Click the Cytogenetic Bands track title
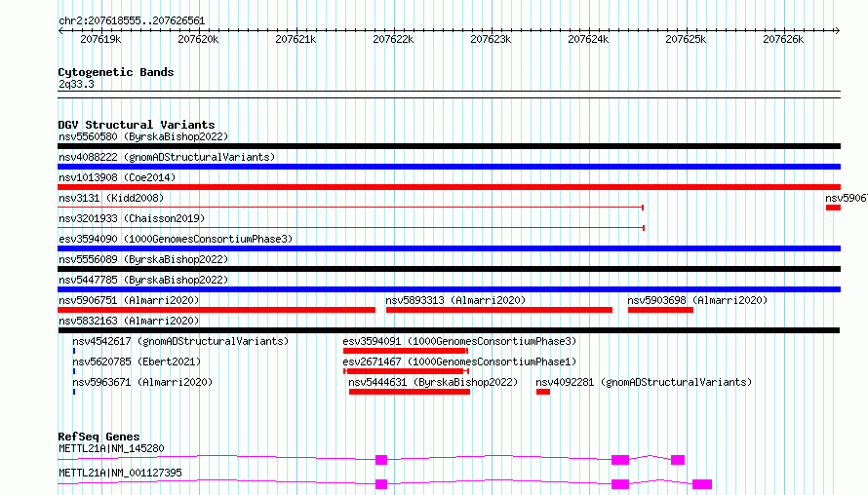 coord(116,72)
